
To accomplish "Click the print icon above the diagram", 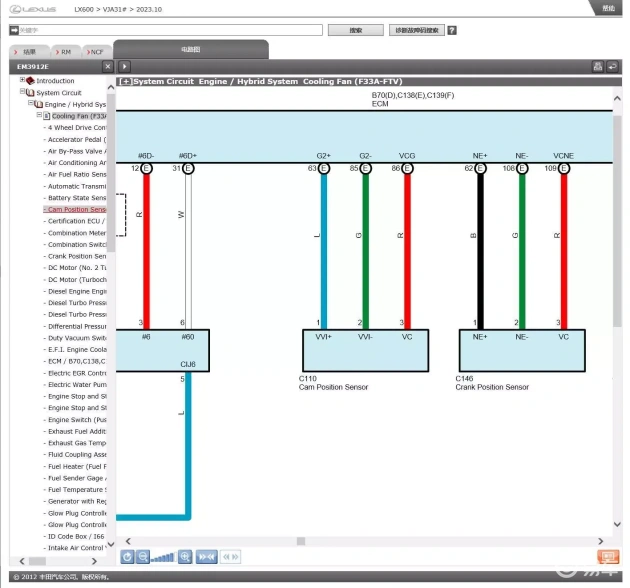I will click(x=598, y=66).
